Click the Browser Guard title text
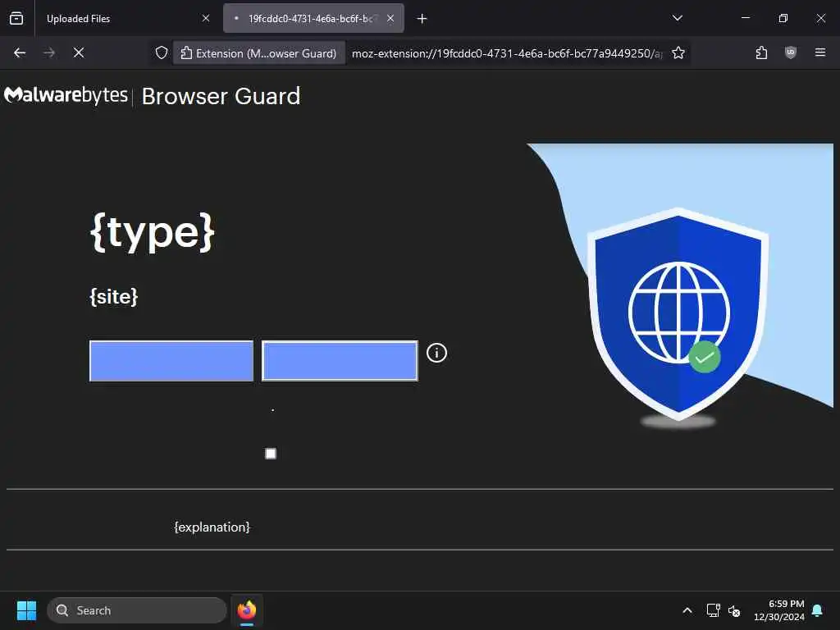840x630 pixels. (x=221, y=97)
